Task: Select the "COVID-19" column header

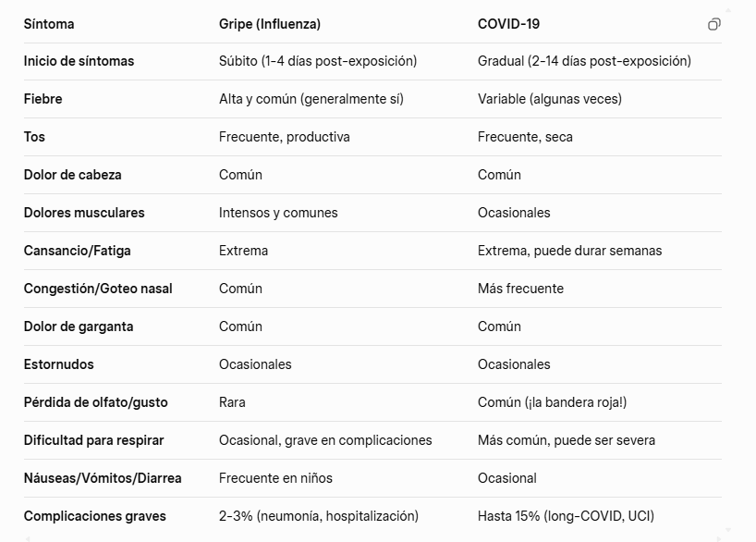Action: coord(509,24)
